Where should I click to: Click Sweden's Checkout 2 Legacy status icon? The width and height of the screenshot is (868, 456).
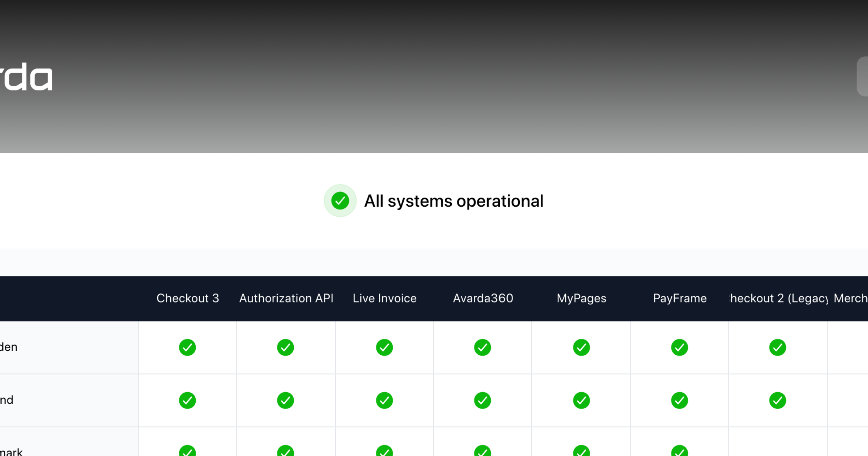pos(777,347)
